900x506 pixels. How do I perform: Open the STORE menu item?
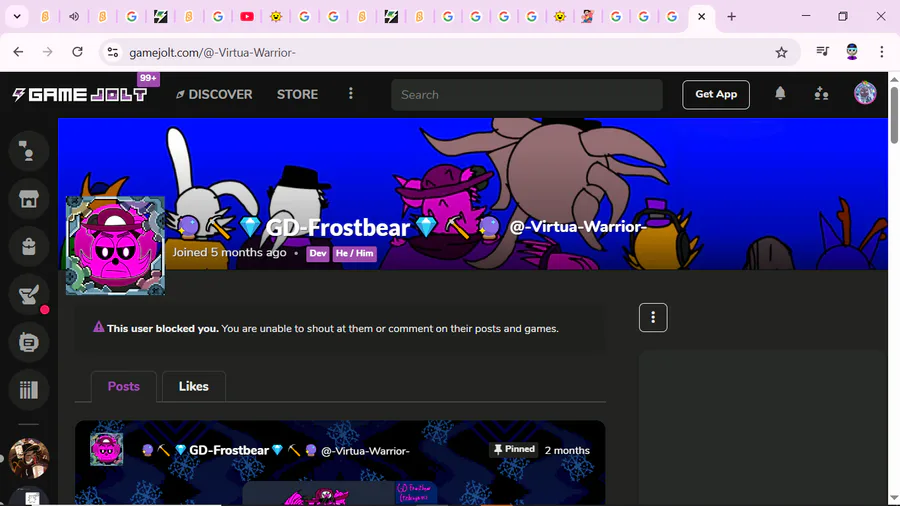297,95
